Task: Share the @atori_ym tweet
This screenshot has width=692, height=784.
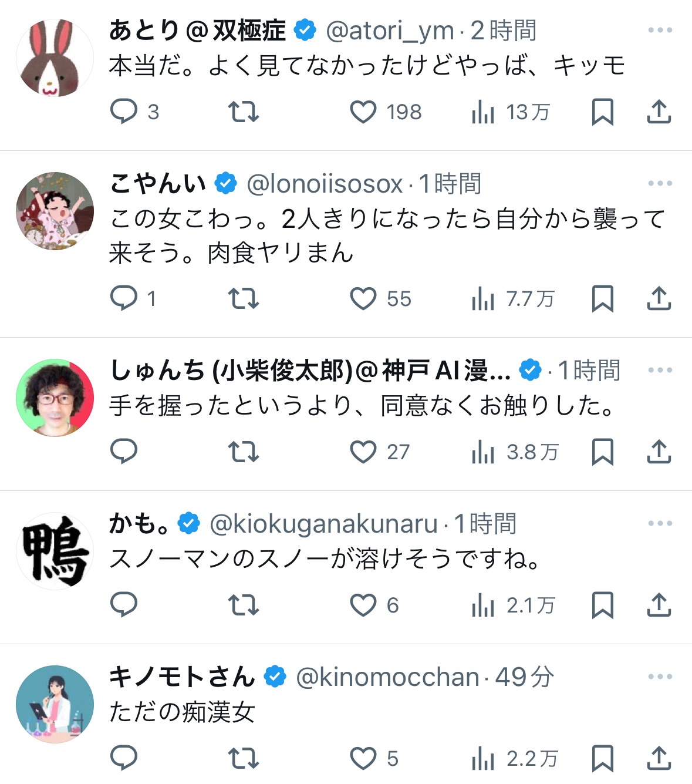Action: [x=659, y=112]
